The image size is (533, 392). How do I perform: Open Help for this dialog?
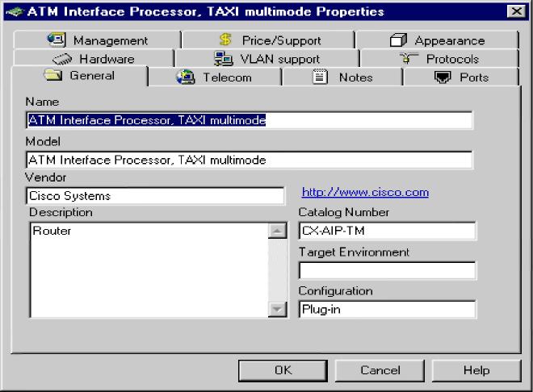point(476,370)
